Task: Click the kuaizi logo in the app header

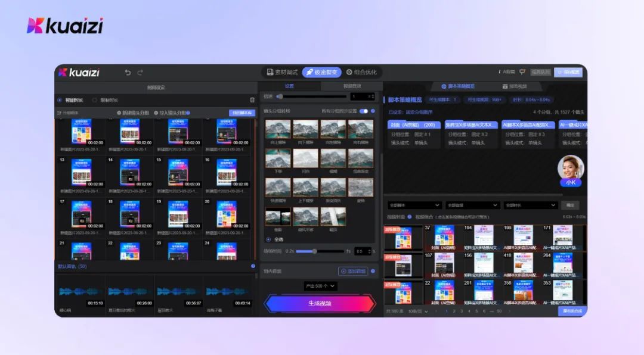Action: (79, 72)
